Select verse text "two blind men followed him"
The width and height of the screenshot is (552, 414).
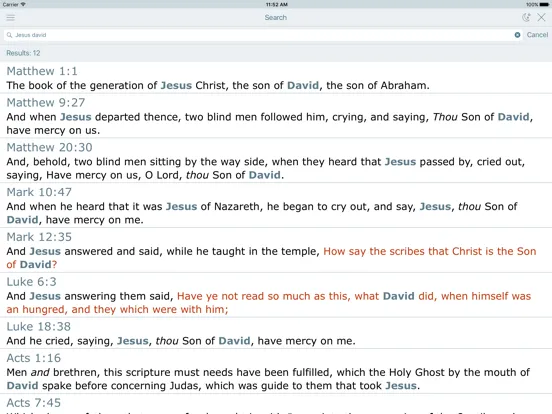tap(256, 117)
